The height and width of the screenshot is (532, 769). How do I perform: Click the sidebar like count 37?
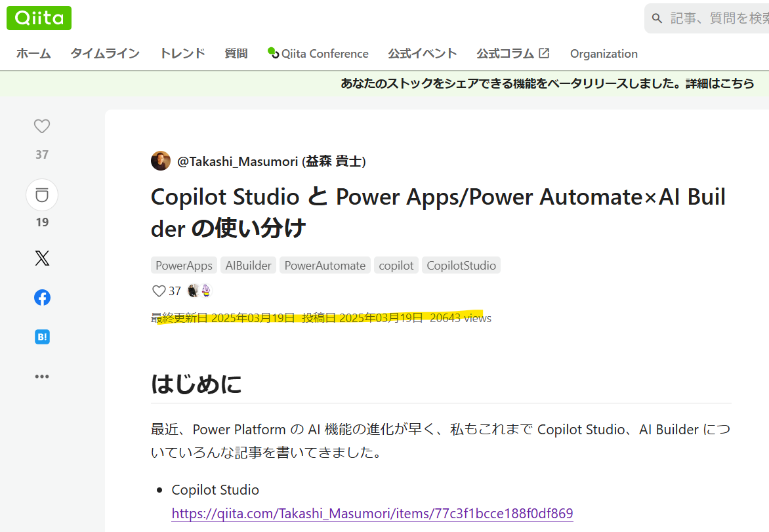[42, 154]
